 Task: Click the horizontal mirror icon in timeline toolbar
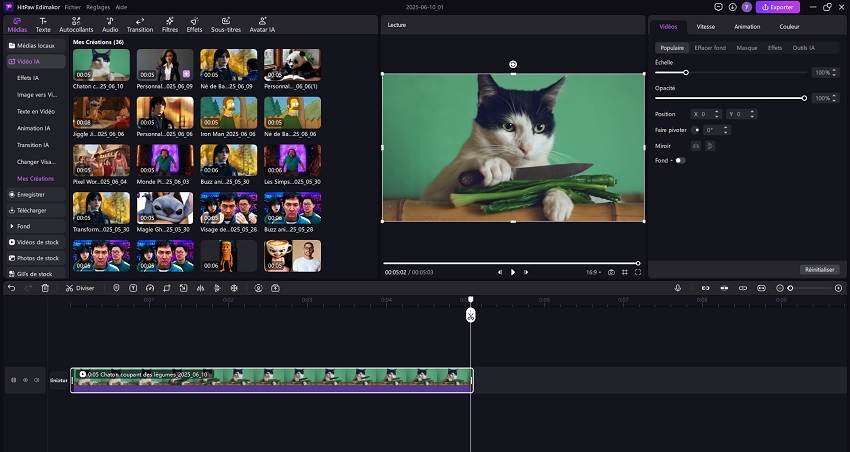click(x=201, y=288)
